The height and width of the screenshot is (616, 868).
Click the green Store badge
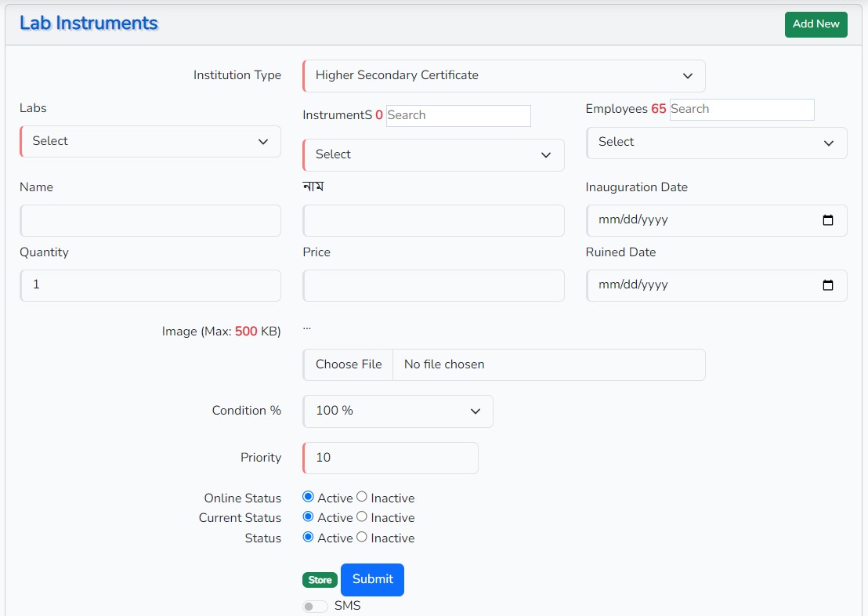(320, 580)
